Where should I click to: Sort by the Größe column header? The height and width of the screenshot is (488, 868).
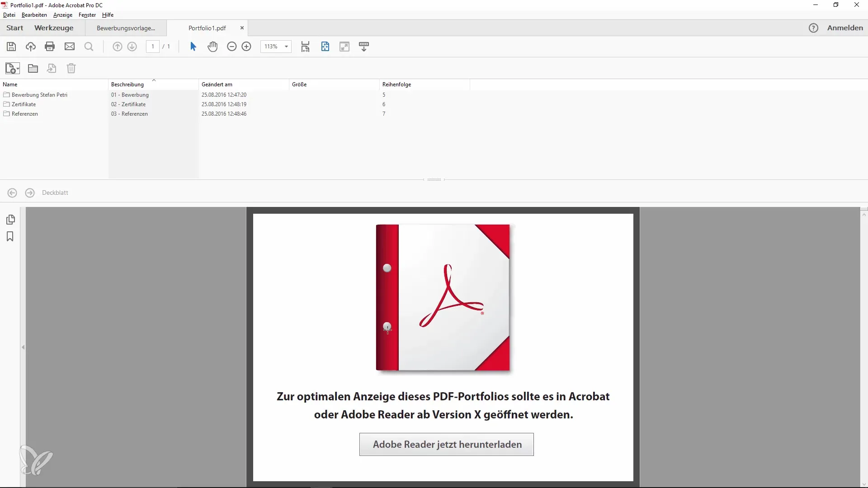(335, 84)
